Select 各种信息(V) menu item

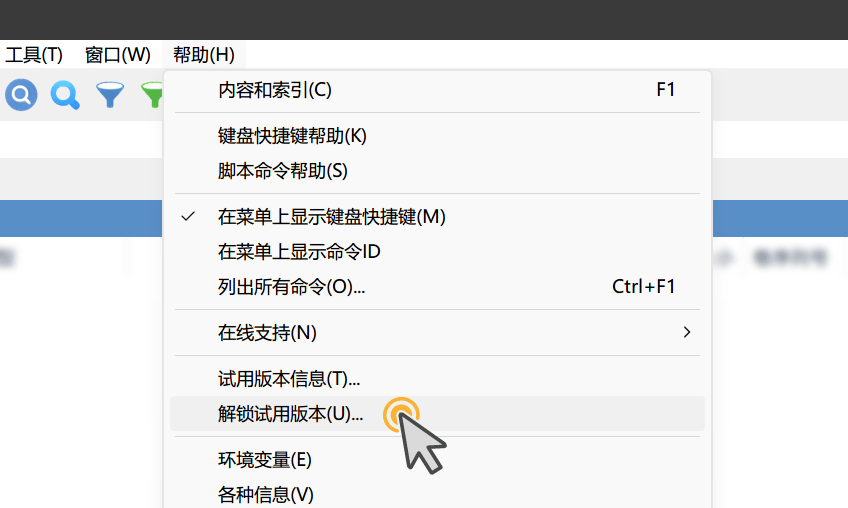[437, 494]
